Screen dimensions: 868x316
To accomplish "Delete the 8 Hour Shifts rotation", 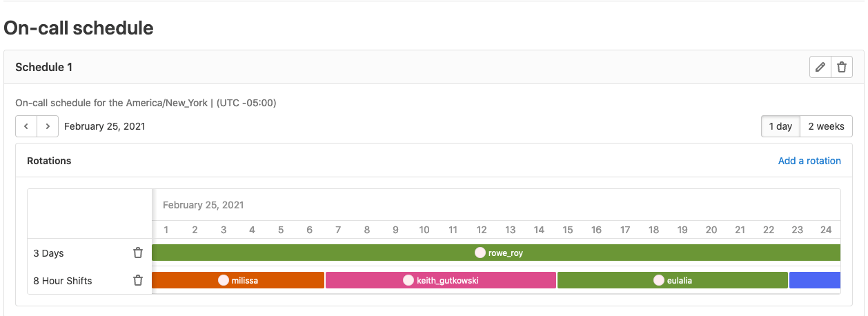I will [x=138, y=281].
